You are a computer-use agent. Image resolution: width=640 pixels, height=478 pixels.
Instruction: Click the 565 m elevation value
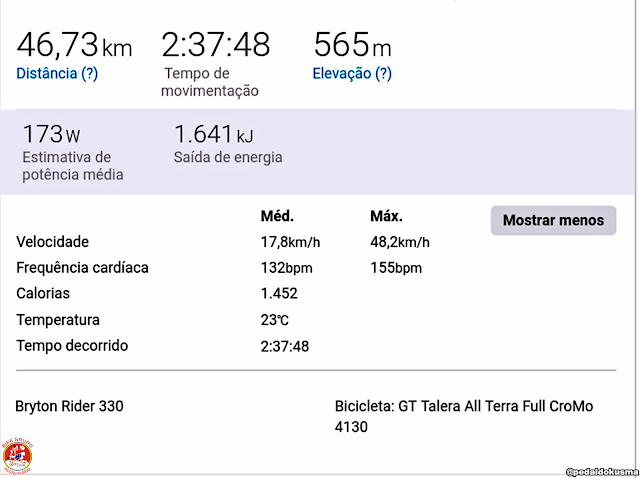(352, 45)
